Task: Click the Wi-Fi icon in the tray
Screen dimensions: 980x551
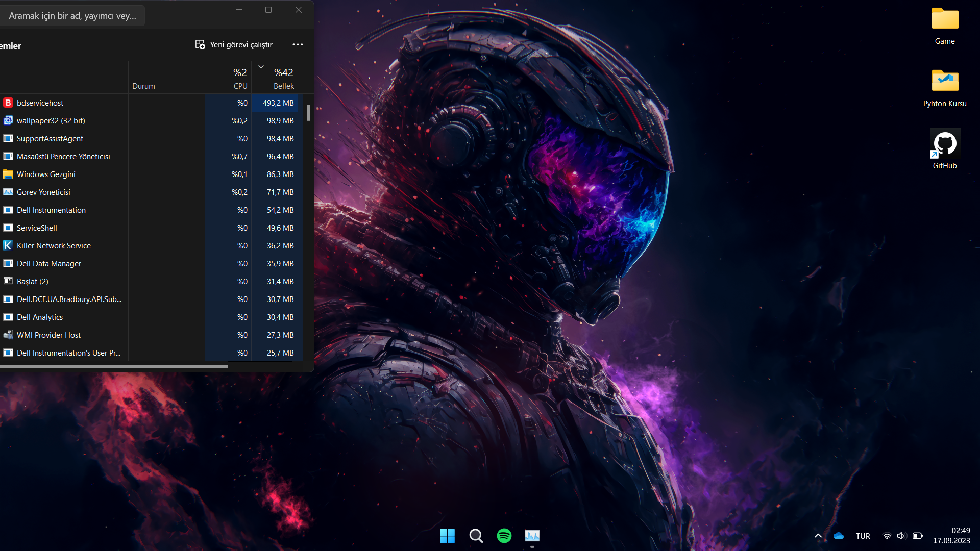Action: 887,536
